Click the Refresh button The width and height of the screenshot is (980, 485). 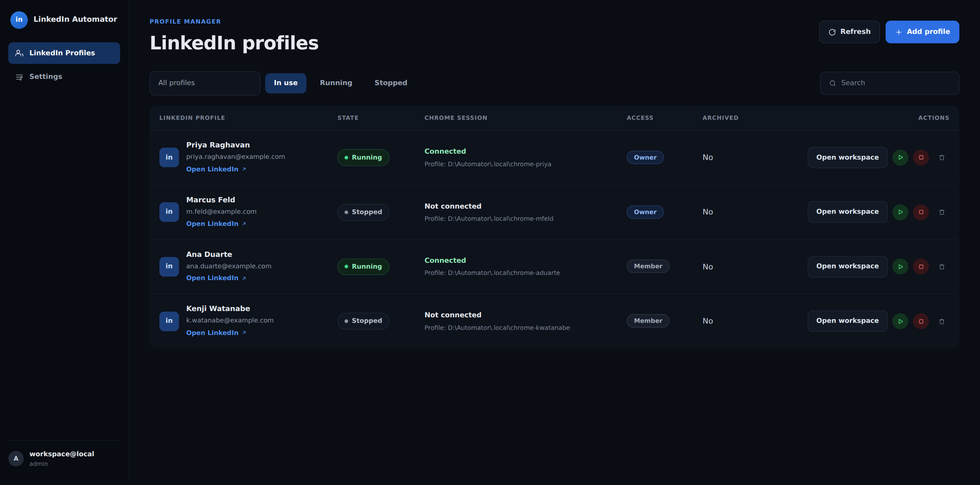849,32
